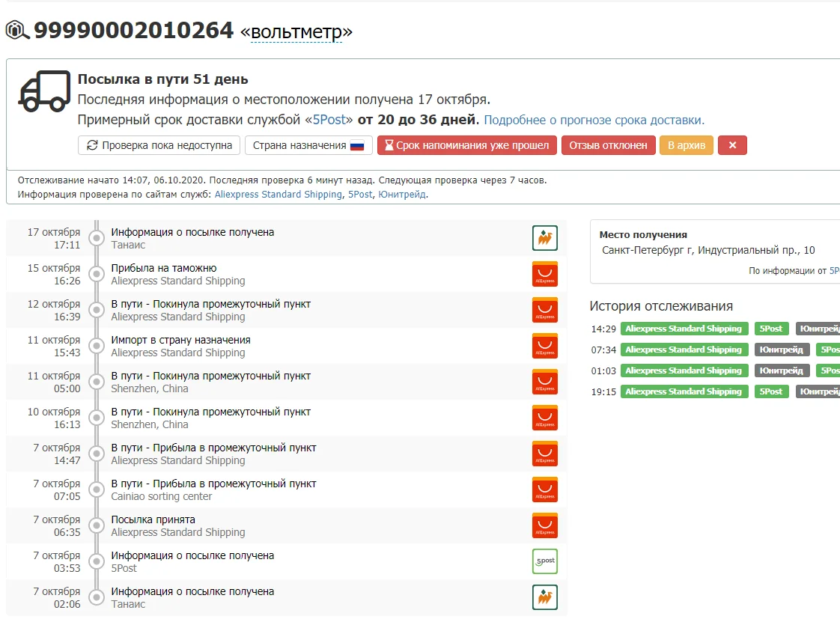Click Срок напоминания уже прошел button
Viewport: 840px width, 622px height.
[467, 145]
